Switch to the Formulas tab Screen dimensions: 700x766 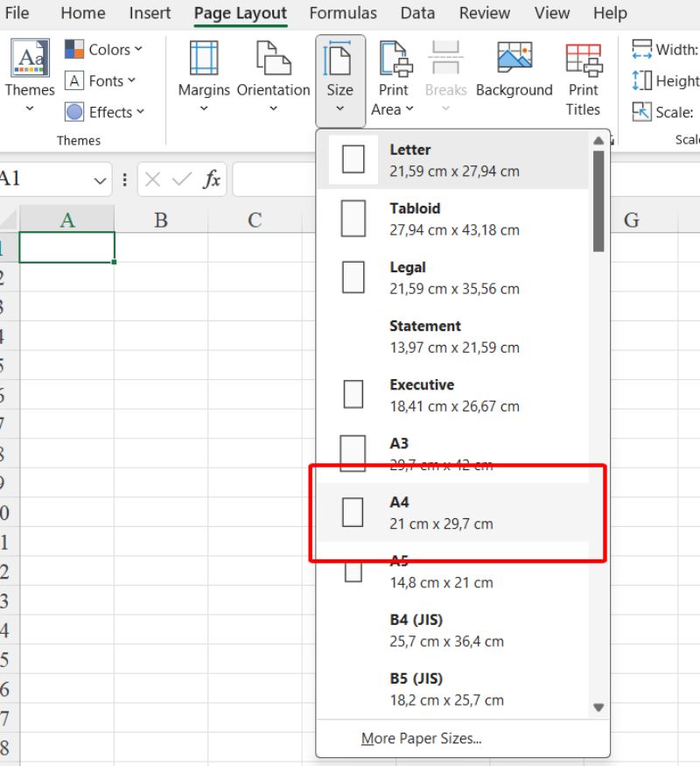(x=343, y=13)
